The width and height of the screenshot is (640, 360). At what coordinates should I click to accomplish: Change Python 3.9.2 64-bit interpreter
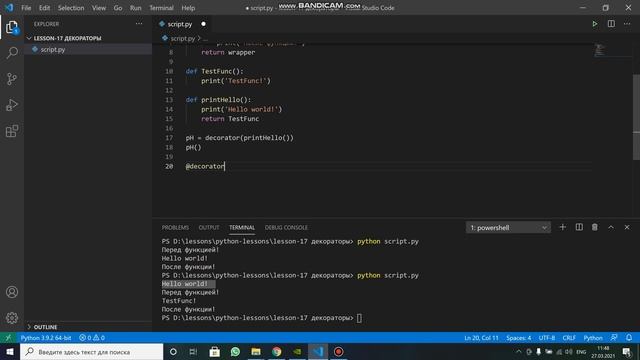coord(46,338)
